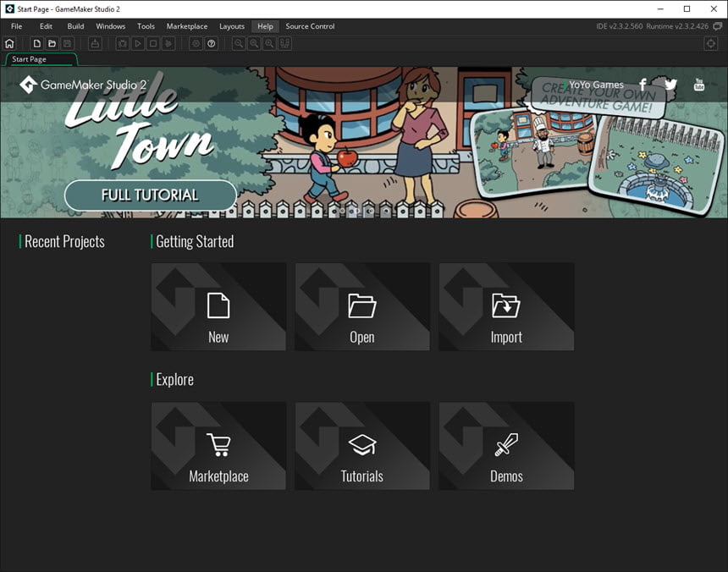Click the FULL TUTORIAL banner button
The width and height of the screenshot is (728, 572).
151,195
